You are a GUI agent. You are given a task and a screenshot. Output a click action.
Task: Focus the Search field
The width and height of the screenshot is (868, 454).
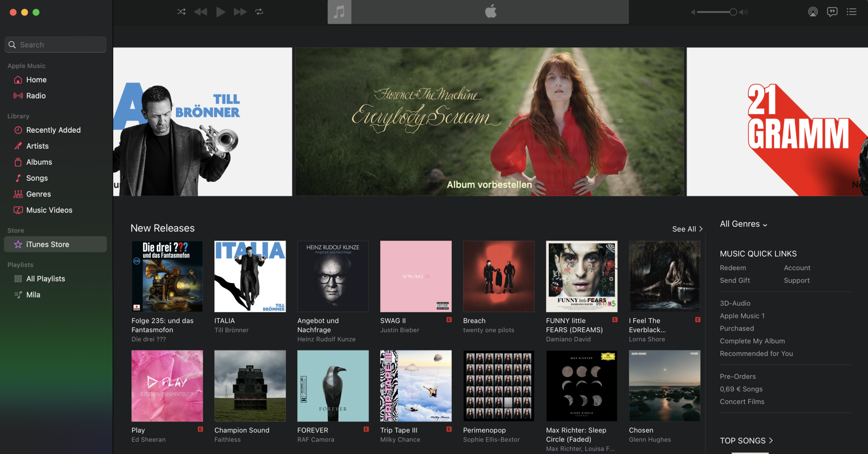tap(56, 45)
